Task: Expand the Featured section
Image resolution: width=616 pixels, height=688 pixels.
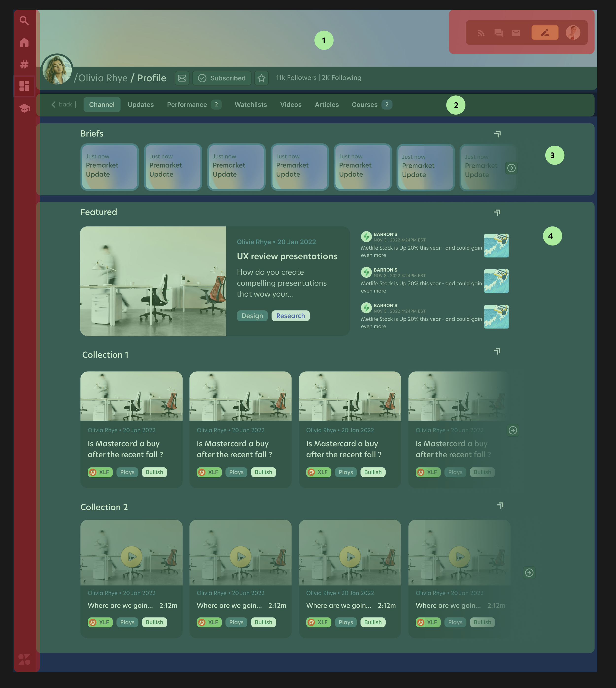Action: tap(497, 212)
